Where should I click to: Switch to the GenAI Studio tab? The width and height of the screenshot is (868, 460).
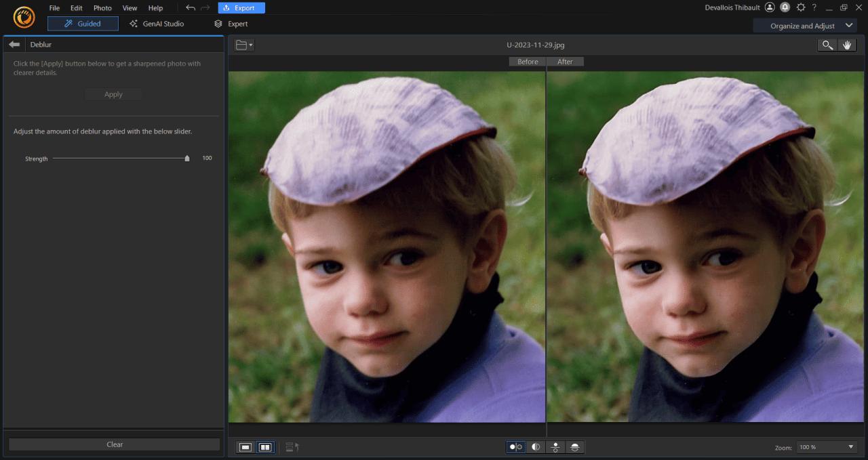point(157,24)
